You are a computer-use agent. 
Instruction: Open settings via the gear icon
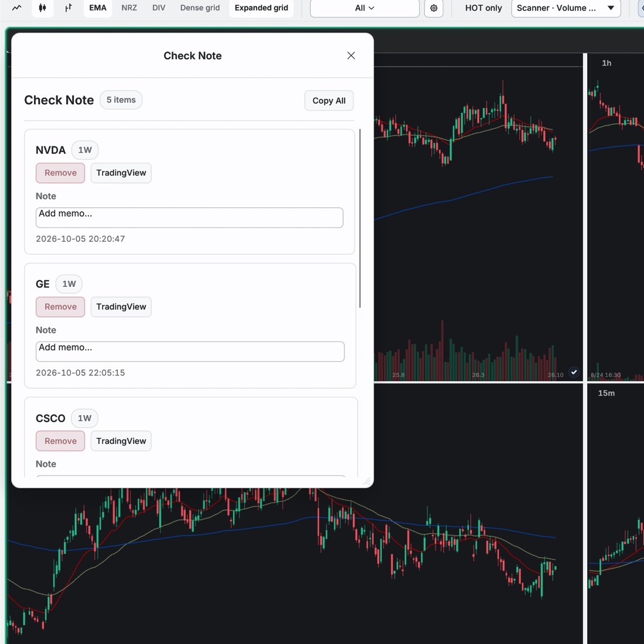pyautogui.click(x=433, y=8)
